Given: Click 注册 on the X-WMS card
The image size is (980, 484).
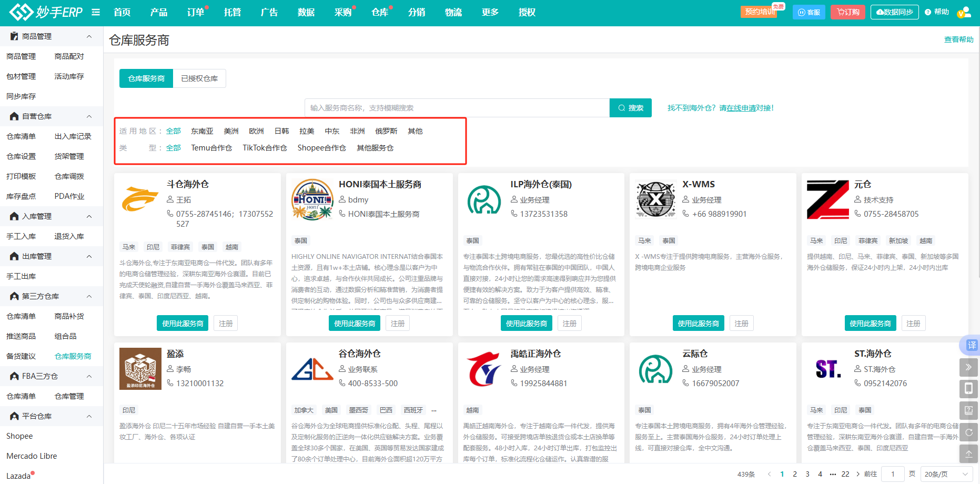Looking at the screenshot, I should [742, 324].
